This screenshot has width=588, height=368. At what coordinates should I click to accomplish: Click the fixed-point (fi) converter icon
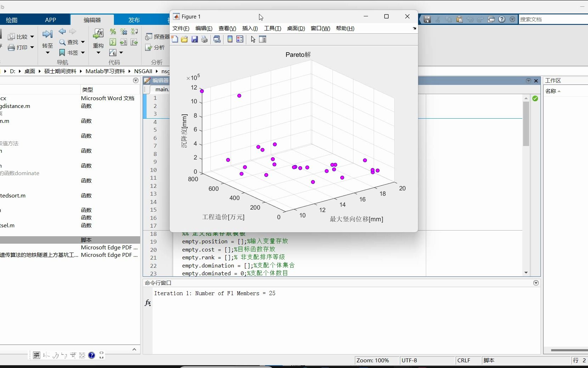click(113, 53)
